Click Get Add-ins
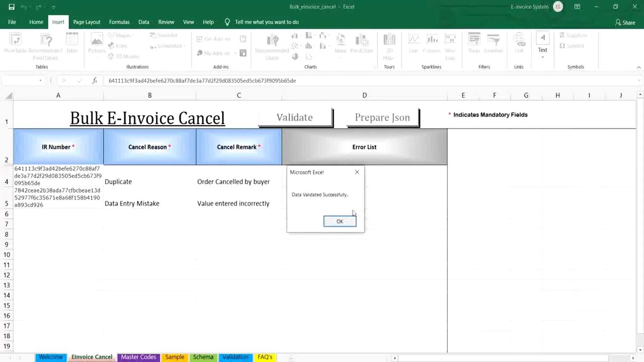644x362 pixels. (214, 39)
